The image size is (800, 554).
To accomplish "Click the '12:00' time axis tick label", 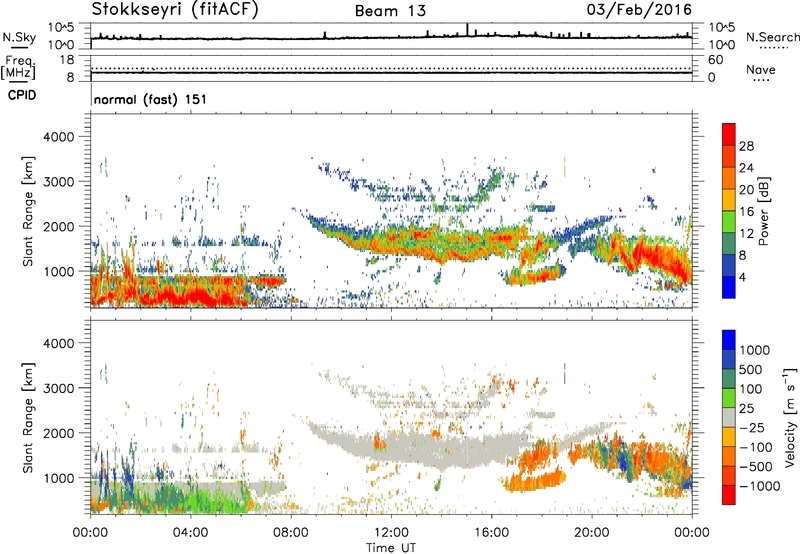I will (391, 533).
